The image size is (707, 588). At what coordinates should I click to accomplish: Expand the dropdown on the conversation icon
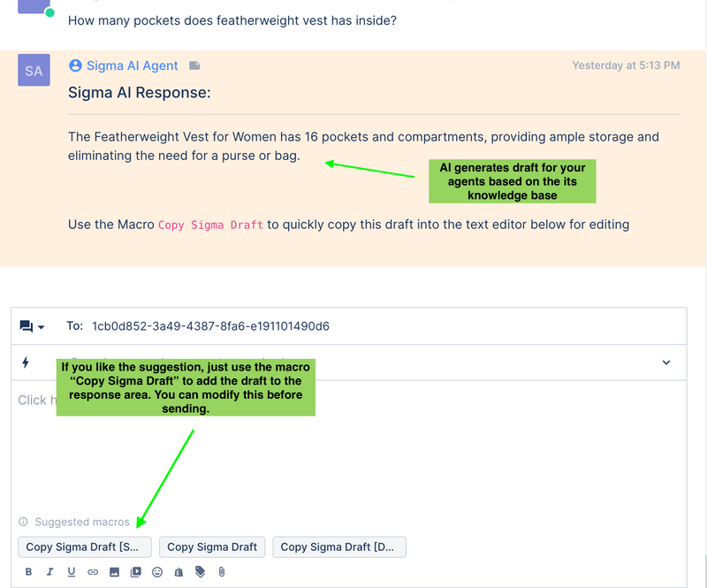pyautogui.click(x=41, y=326)
